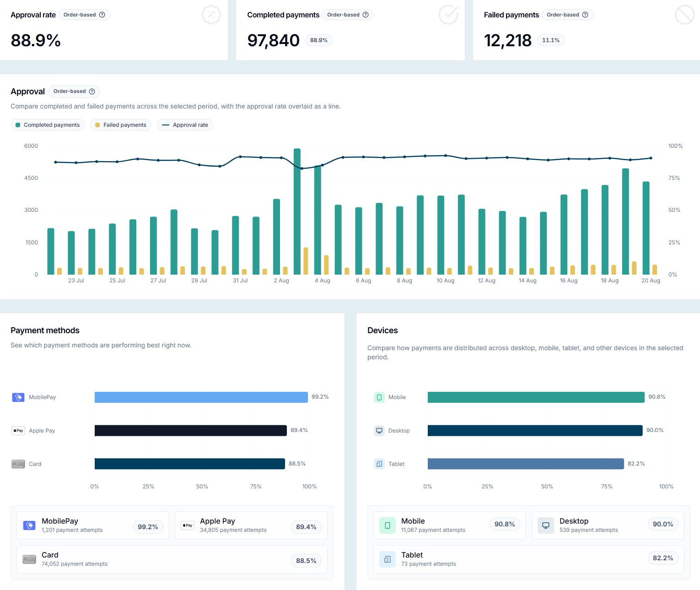The height and width of the screenshot is (590, 700).
Task: Click the ban icon in the Failed payments card
Action: pyautogui.click(x=685, y=15)
